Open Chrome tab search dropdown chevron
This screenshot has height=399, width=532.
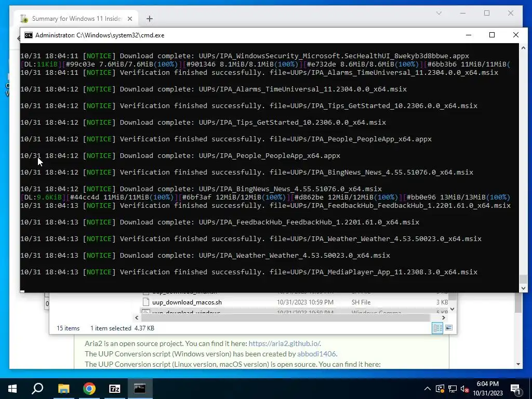point(438,13)
